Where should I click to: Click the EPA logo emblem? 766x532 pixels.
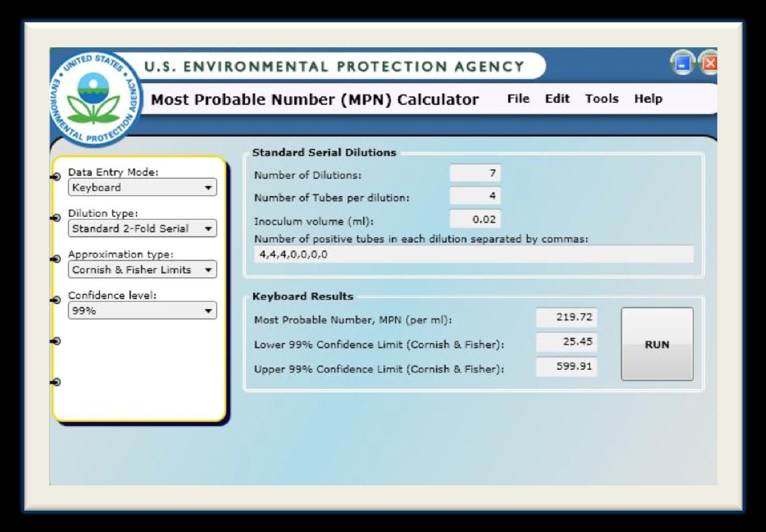point(94,99)
